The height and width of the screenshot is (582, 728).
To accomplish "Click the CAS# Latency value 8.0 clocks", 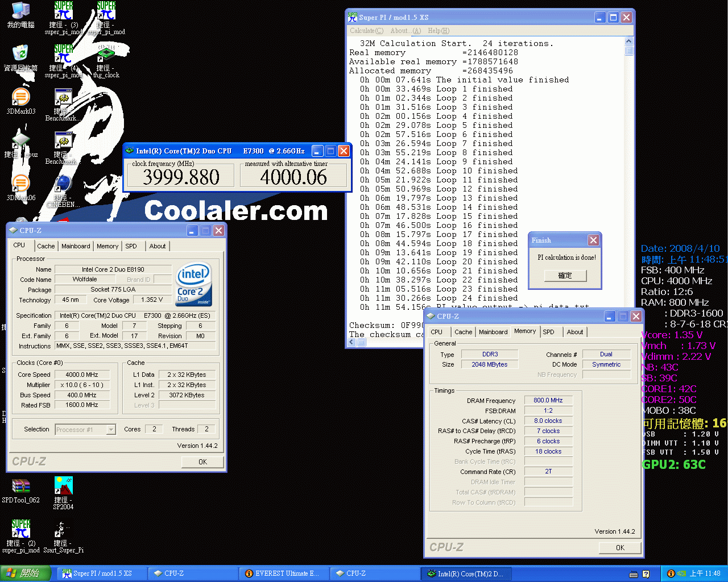I will click(x=548, y=421).
